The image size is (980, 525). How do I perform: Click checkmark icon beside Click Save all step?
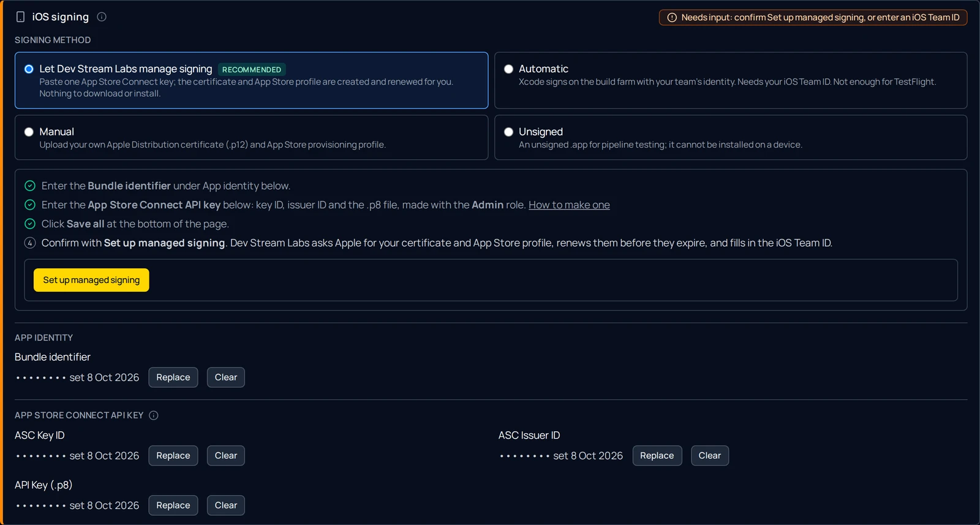coord(30,224)
